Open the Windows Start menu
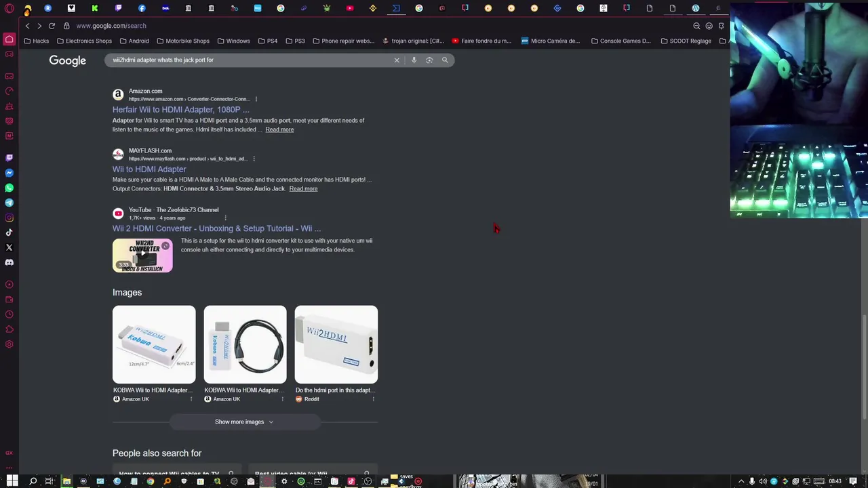The height and width of the screenshot is (488, 868). (x=12, y=481)
